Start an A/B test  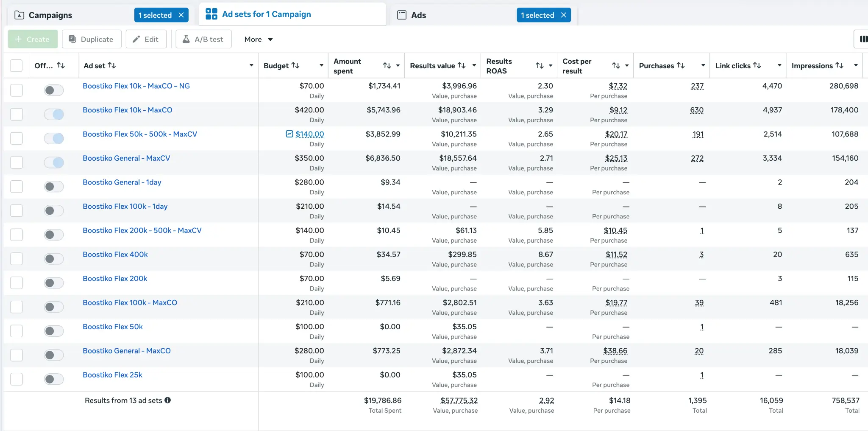click(x=203, y=39)
